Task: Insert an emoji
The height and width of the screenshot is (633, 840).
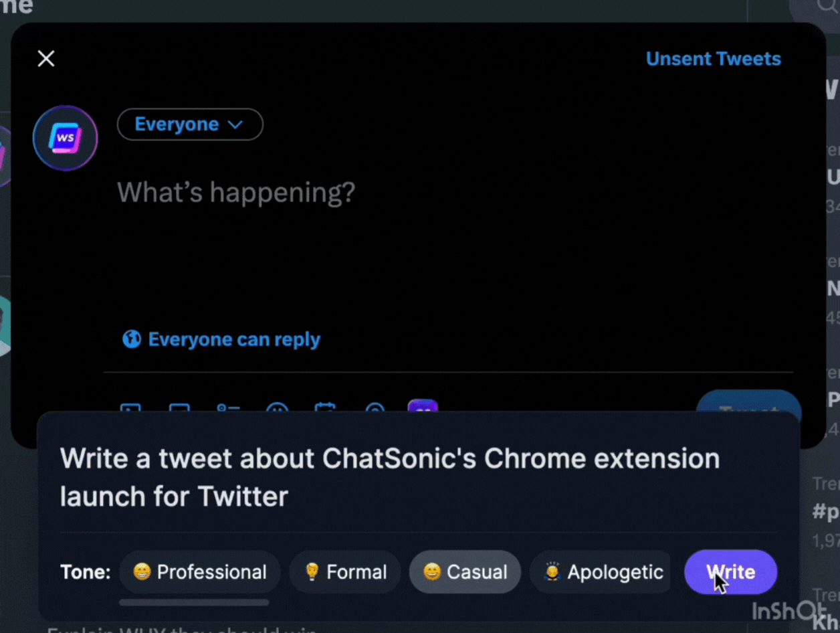Action: tap(278, 410)
